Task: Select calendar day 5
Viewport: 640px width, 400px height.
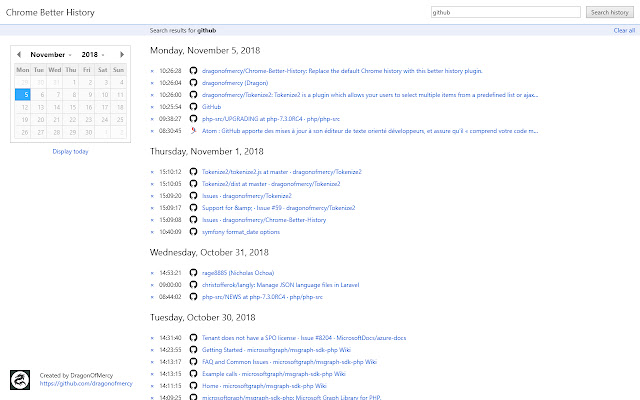Action: tap(22, 95)
